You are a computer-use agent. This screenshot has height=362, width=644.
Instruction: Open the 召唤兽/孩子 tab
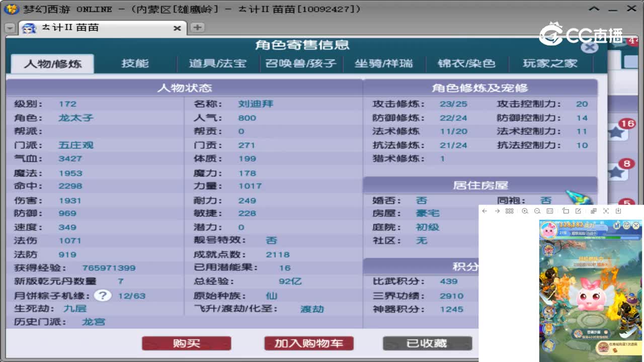tap(301, 63)
